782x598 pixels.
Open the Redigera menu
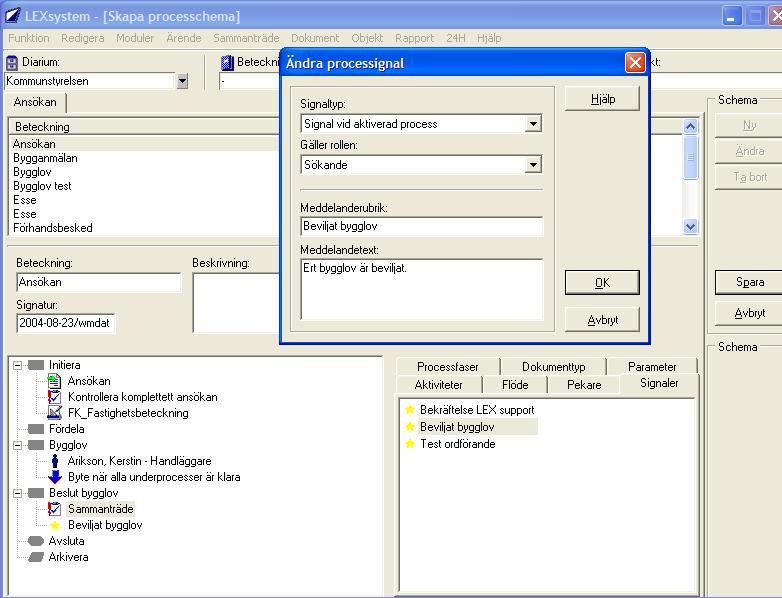coord(83,38)
